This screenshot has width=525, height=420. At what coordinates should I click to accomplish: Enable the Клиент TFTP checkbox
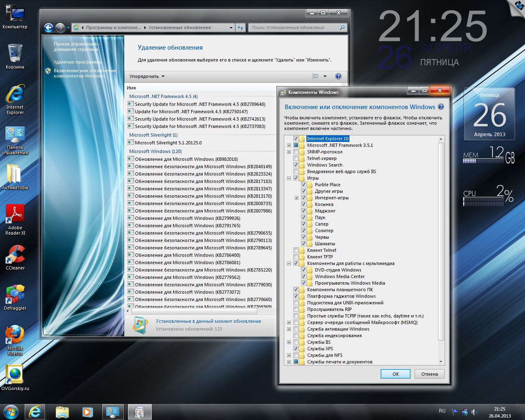click(296, 257)
